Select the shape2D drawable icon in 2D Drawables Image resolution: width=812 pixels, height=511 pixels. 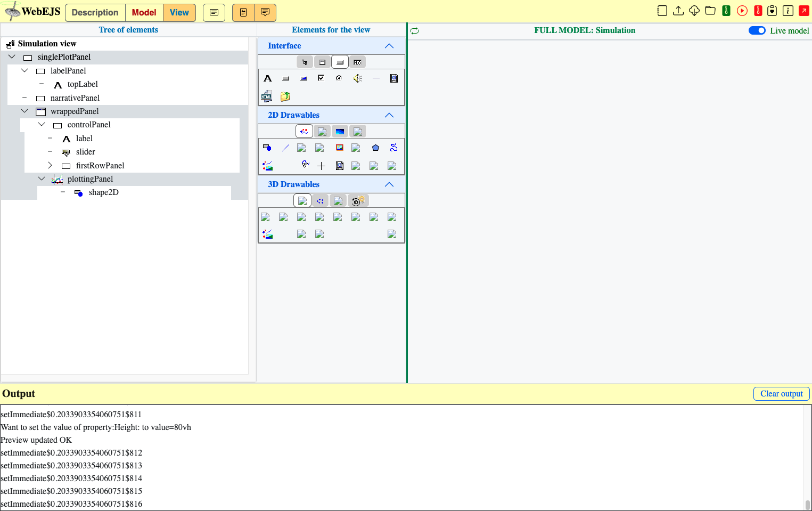pyautogui.click(x=267, y=148)
